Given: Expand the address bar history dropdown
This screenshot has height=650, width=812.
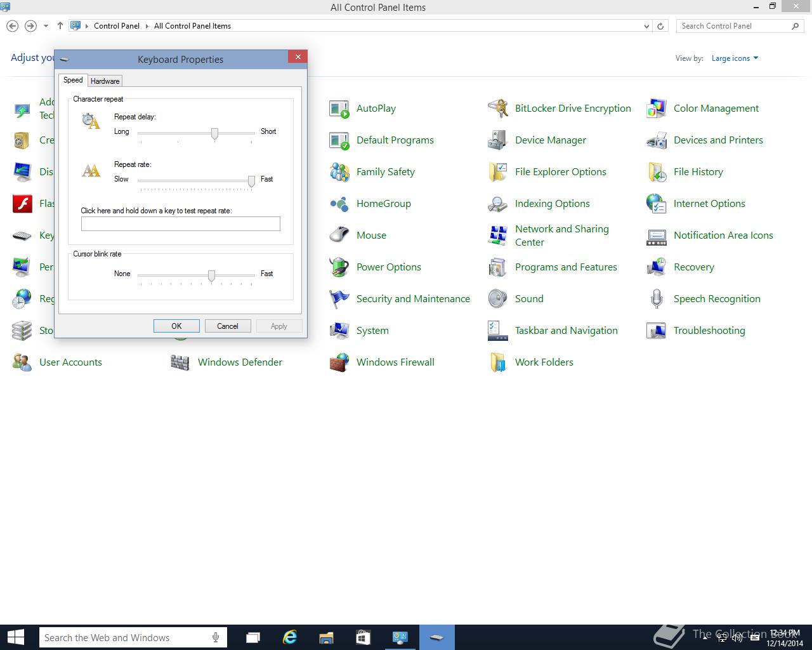Looking at the screenshot, I should click(646, 26).
